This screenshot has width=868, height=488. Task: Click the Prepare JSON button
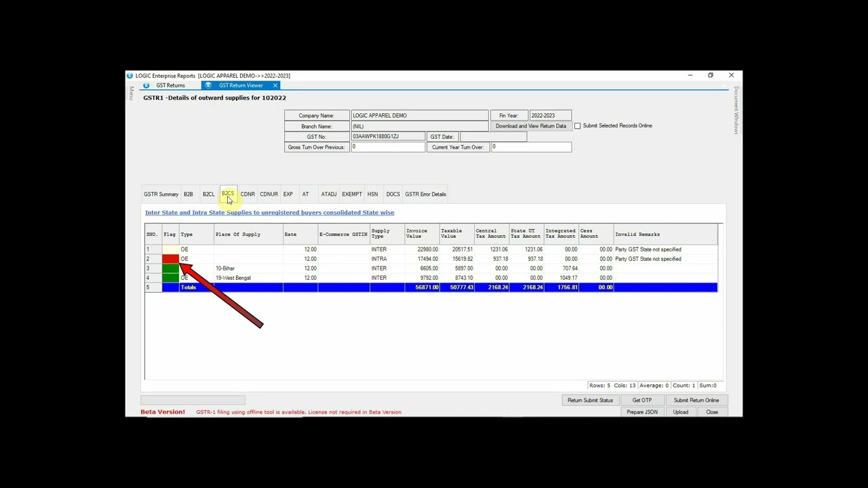click(x=642, y=412)
